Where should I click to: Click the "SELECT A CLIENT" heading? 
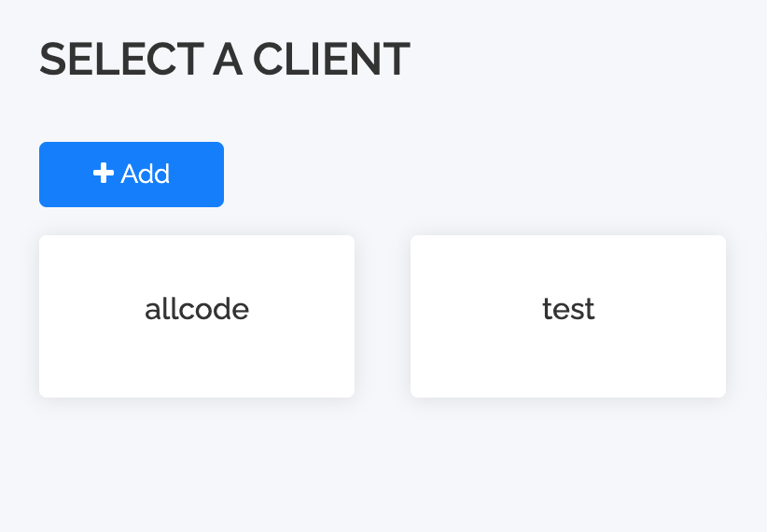(224, 60)
